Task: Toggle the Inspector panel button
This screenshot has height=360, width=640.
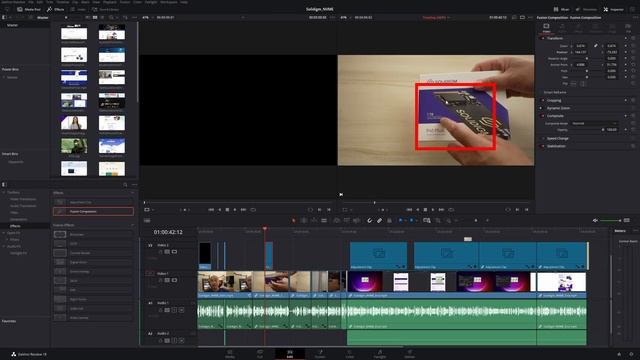Action: pos(613,9)
